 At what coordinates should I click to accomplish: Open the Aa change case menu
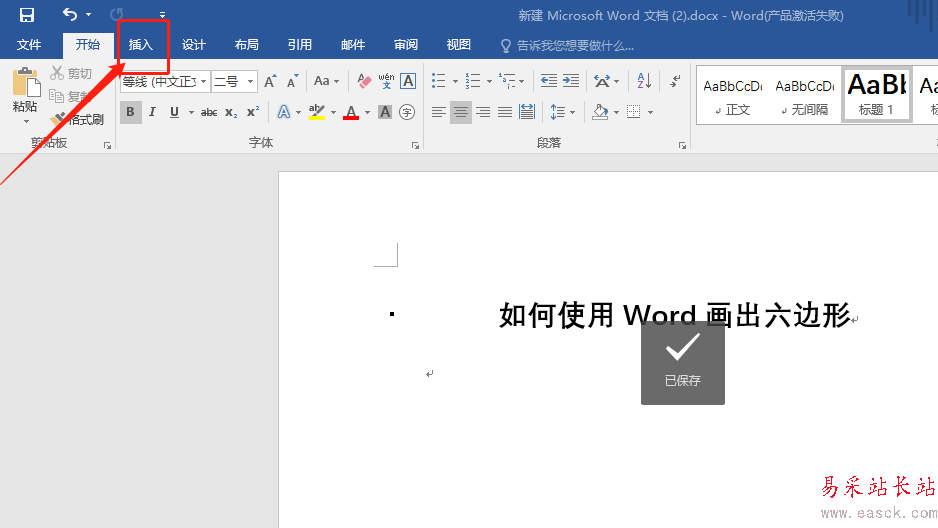click(327, 81)
